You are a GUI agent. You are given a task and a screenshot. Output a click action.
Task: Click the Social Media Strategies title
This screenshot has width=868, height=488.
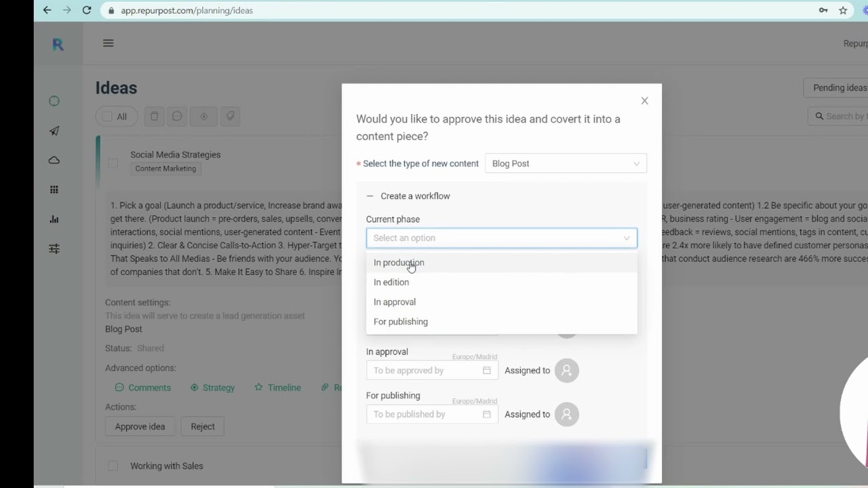pyautogui.click(x=176, y=155)
